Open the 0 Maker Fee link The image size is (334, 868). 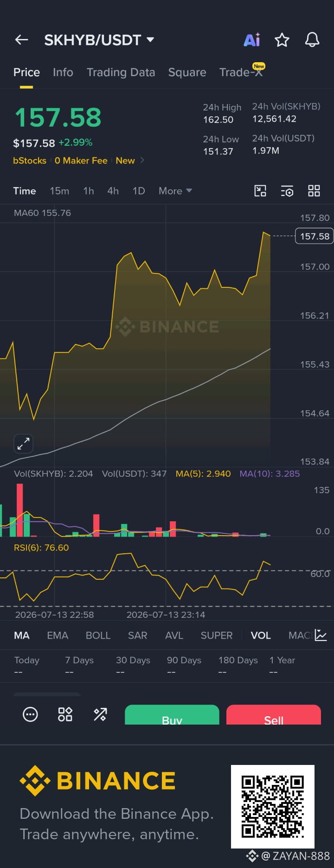pos(81,161)
